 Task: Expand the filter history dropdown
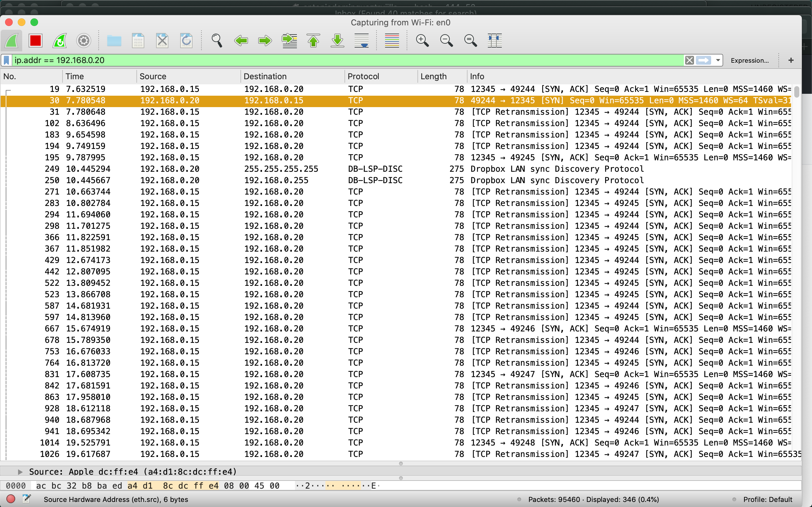pyautogui.click(x=717, y=60)
